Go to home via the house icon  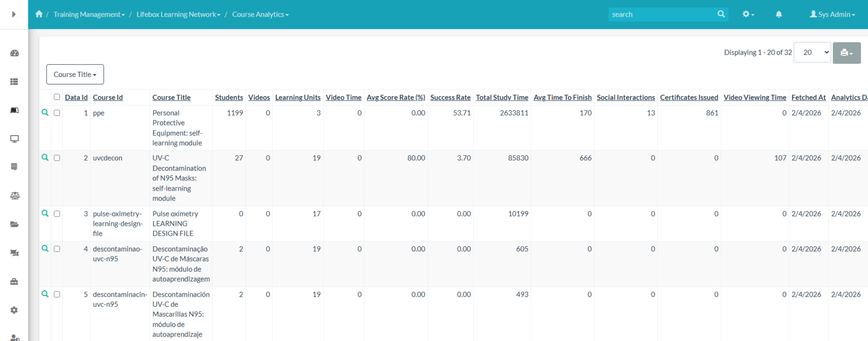pyautogui.click(x=39, y=14)
